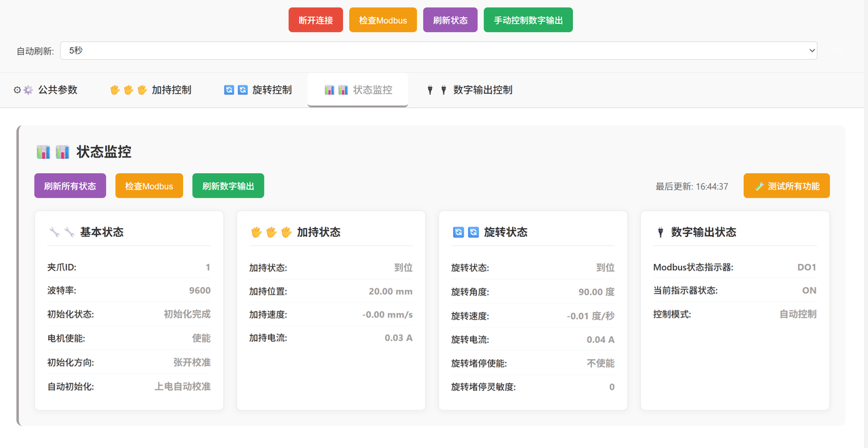This screenshot has height=448, width=868.
Task: Run 测试所有功能 button
Action: (x=786, y=186)
